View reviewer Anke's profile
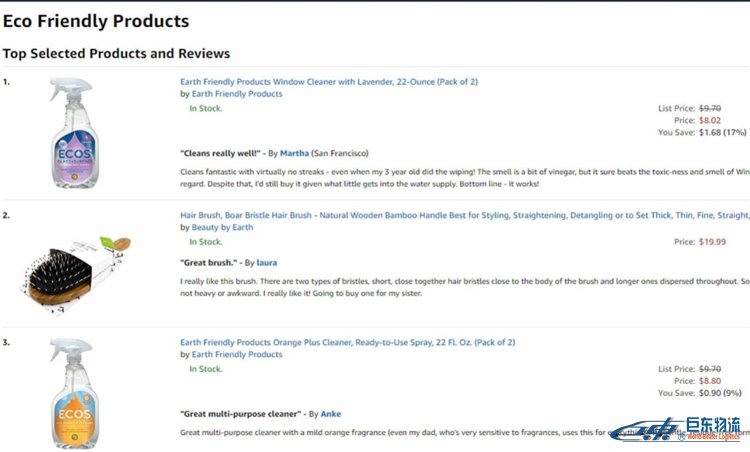Viewport: 750px width, 452px height. click(x=331, y=414)
